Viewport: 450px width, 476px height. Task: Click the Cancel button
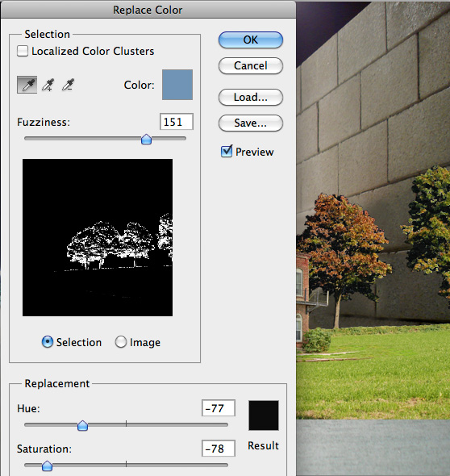[x=251, y=65]
